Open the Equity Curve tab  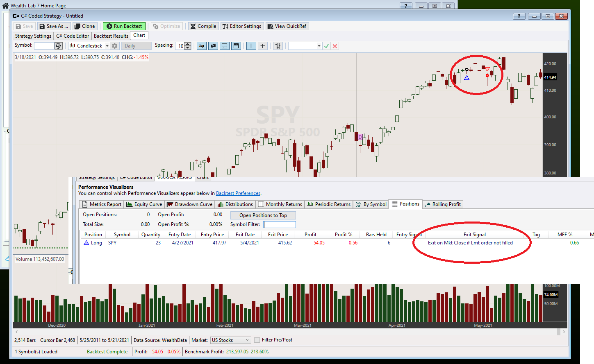coord(144,204)
